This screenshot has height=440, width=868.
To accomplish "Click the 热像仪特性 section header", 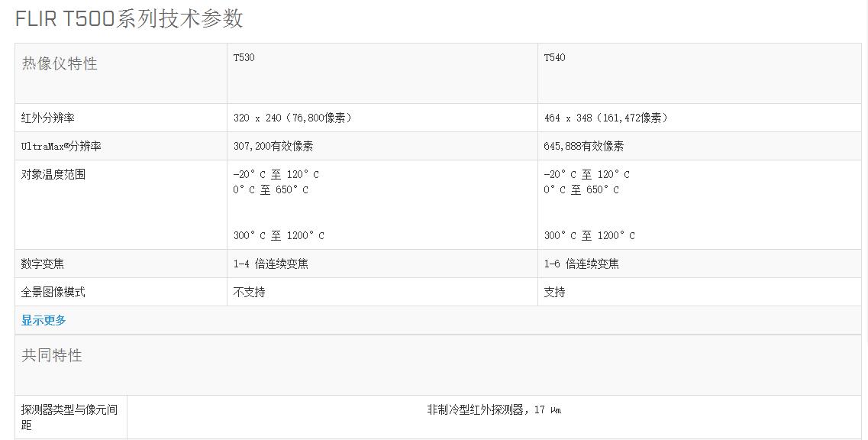I will [60, 63].
